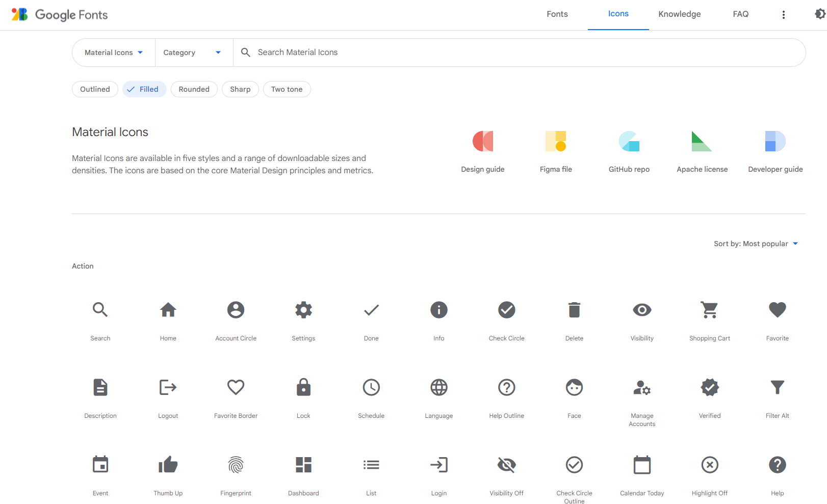Pick the List icon

tap(371, 465)
